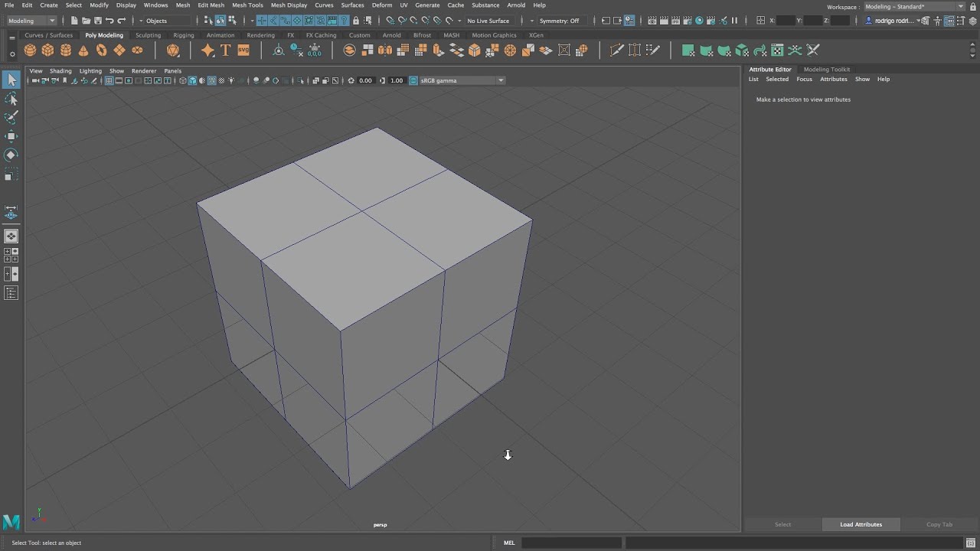Open the sRGB gamma view transform dropdown

click(x=462, y=80)
